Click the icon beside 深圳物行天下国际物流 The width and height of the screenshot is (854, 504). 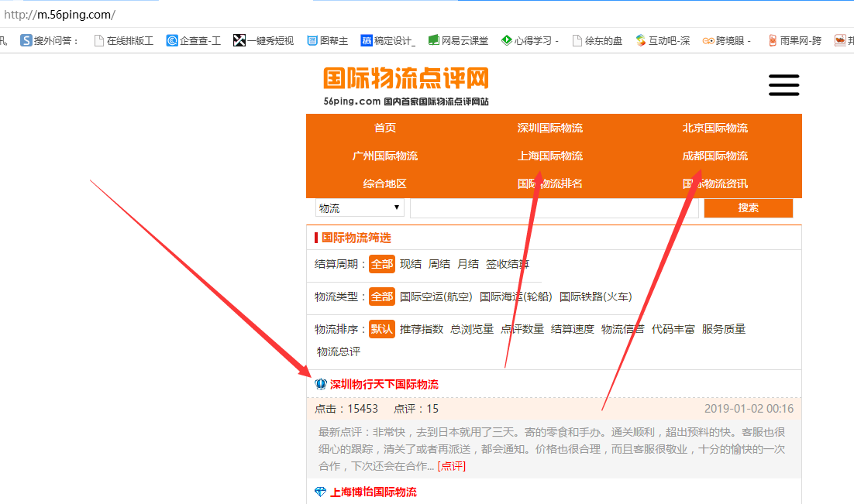tap(321, 385)
